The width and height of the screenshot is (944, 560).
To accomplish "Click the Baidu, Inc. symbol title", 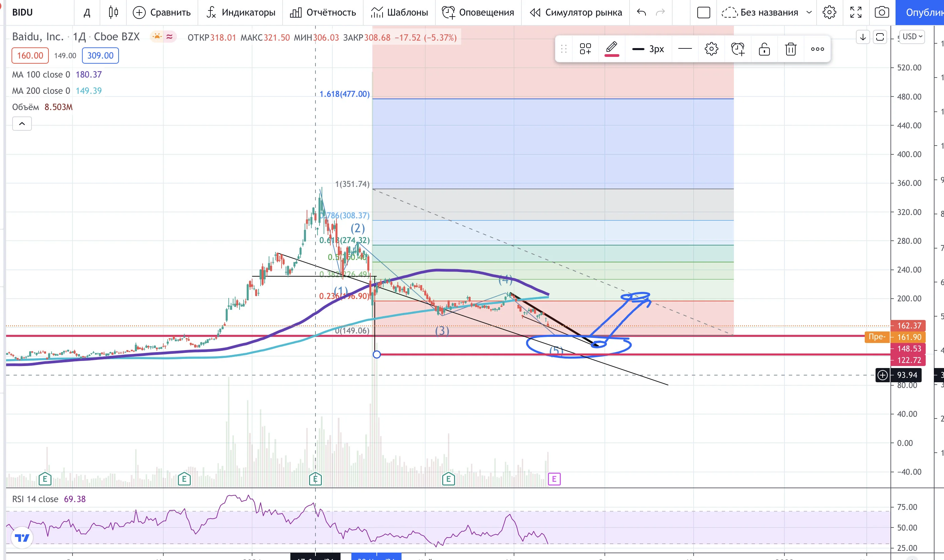I will 38,37.
